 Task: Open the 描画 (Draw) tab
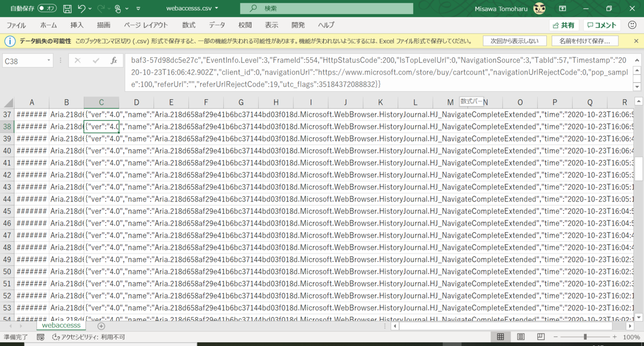tap(104, 25)
